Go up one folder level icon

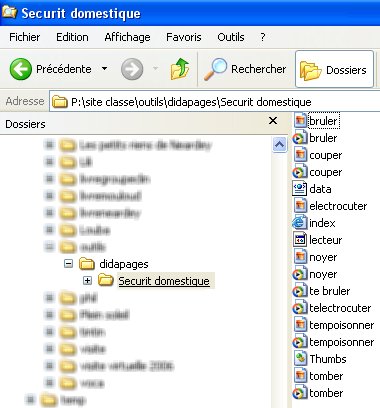(180, 69)
